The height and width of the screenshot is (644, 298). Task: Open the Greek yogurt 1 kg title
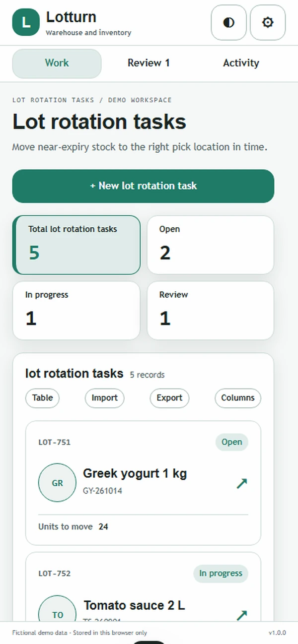135,473
